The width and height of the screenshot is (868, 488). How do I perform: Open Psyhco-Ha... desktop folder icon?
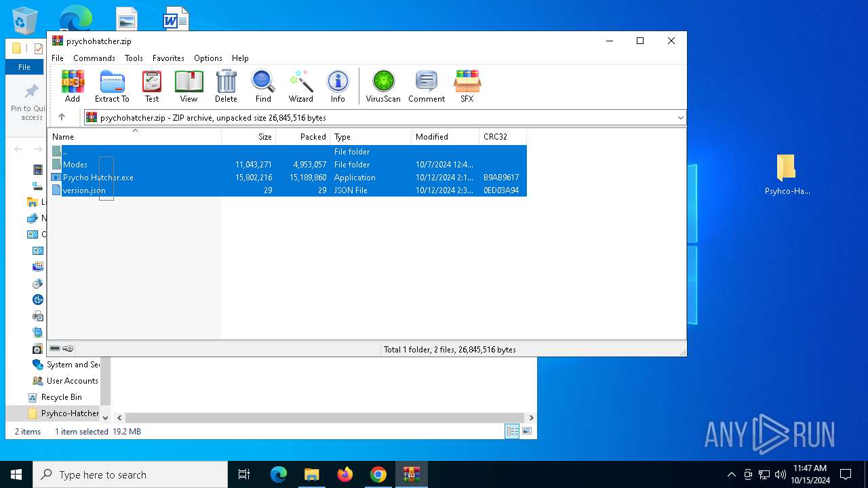(x=787, y=176)
